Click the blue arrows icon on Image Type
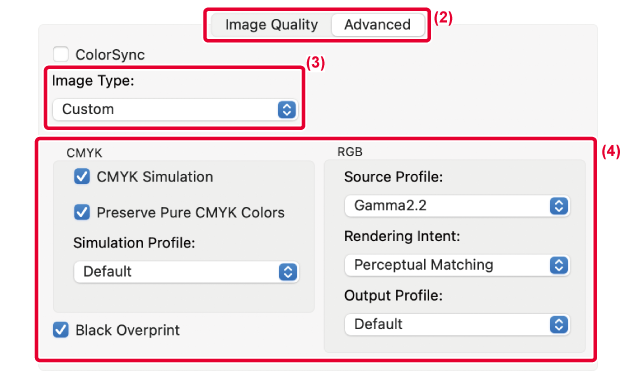This screenshot has width=632, height=381. point(287,109)
